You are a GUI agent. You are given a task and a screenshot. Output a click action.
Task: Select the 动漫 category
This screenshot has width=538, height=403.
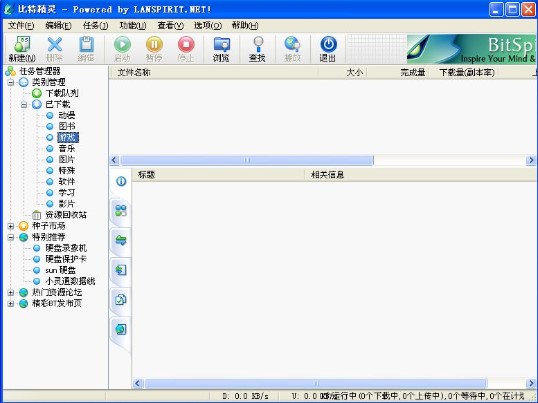[x=67, y=115]
